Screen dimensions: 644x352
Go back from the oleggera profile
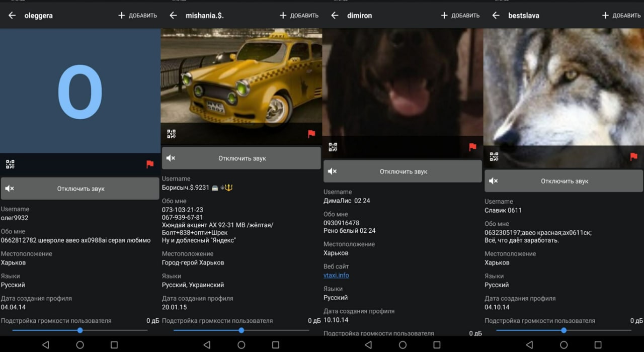pos(12,16)
